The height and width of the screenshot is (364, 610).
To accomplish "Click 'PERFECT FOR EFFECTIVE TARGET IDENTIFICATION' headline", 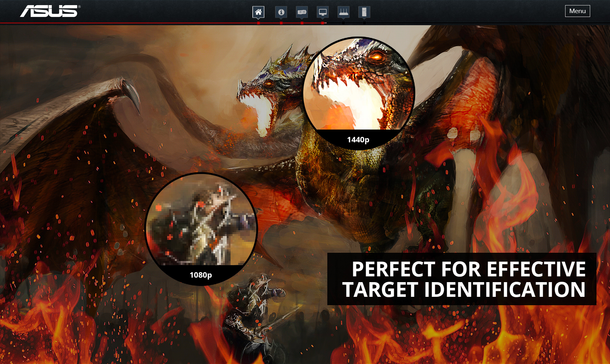I will click(464, 279).
